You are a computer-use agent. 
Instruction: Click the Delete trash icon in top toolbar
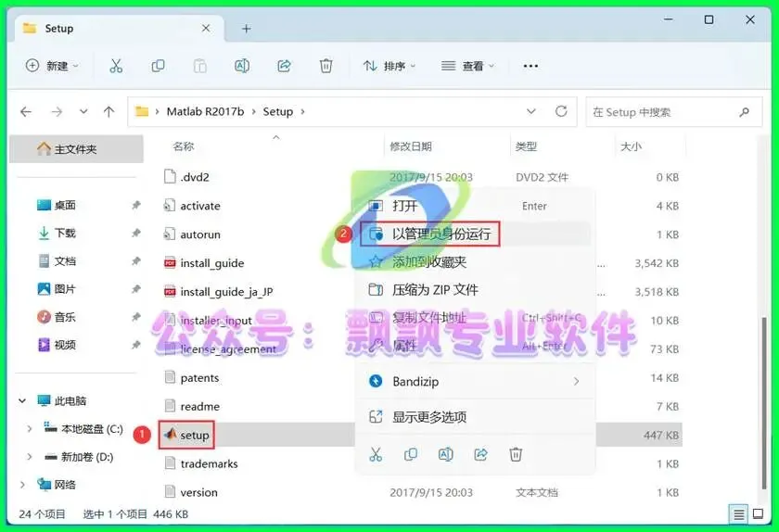click(326, 66)
